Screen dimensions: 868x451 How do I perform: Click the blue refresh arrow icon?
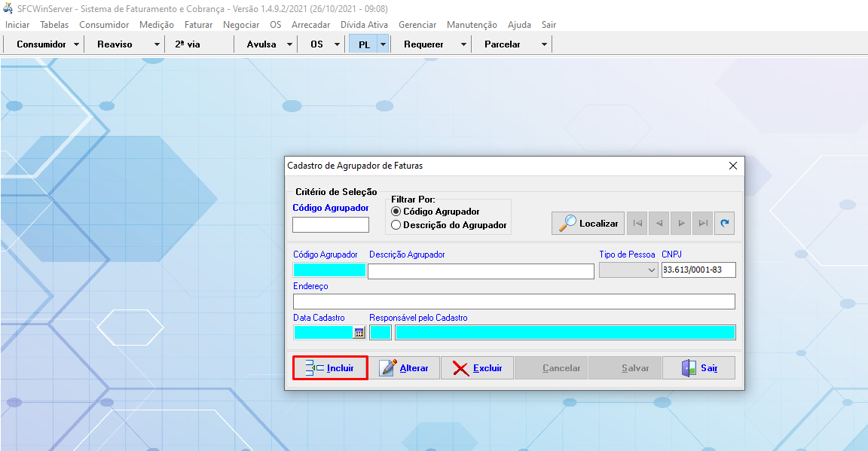[724, 223]
